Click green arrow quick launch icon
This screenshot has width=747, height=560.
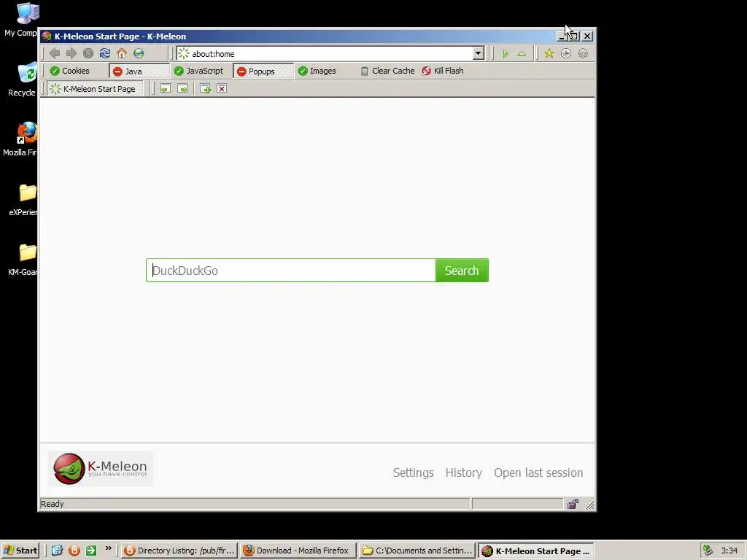pyautogui.click(x=91, y=551)
